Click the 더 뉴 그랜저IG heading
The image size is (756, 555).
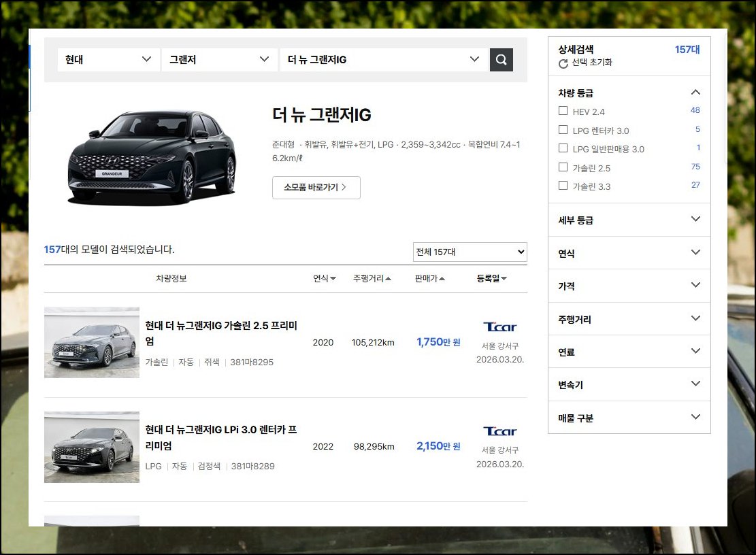[x=322, y=115]
